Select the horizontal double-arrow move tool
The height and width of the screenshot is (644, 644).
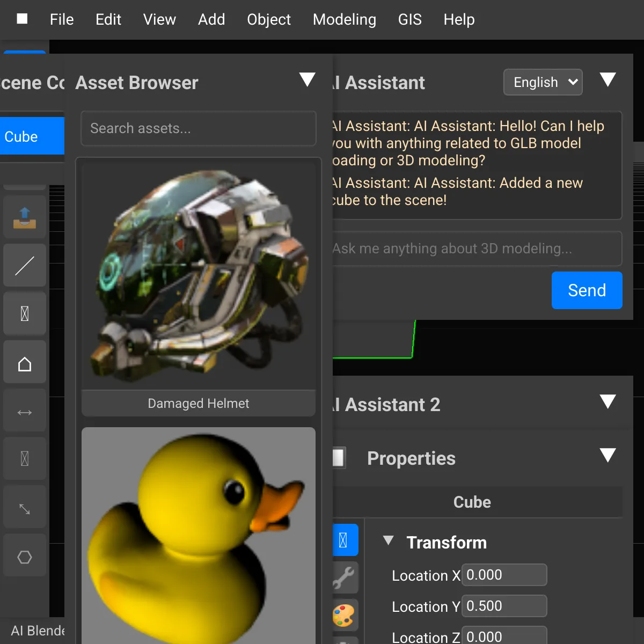(x=25, y=411)
